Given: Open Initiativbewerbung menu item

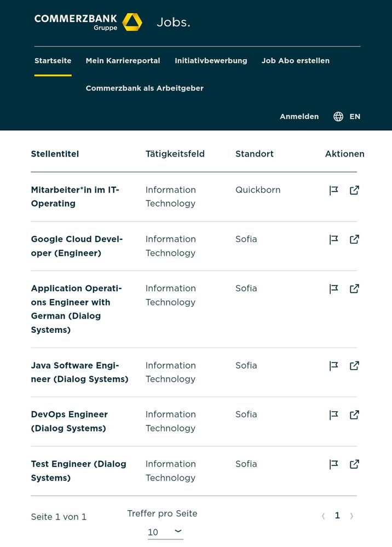Looking at the screenshot, I should coord(211,61).
